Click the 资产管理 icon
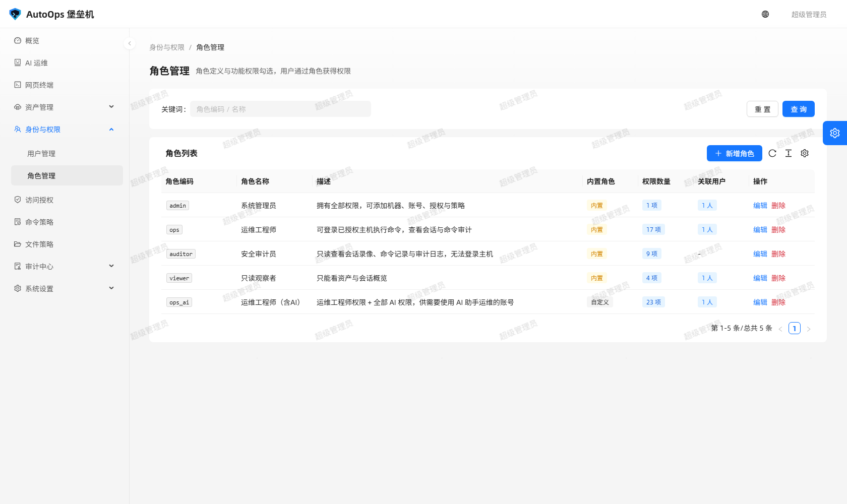Screen dimensions: 847x504 [x=18, y=107]
